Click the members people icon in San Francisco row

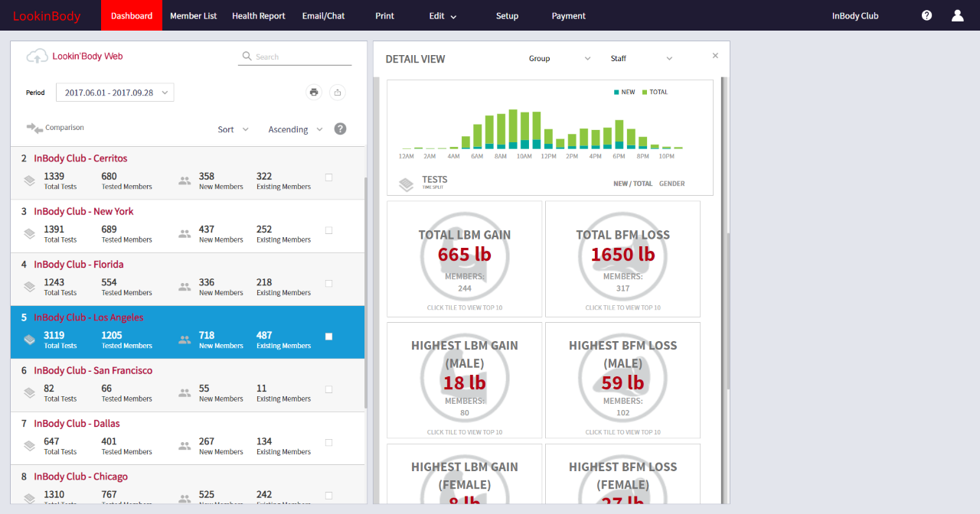click(x=185, y=392)
